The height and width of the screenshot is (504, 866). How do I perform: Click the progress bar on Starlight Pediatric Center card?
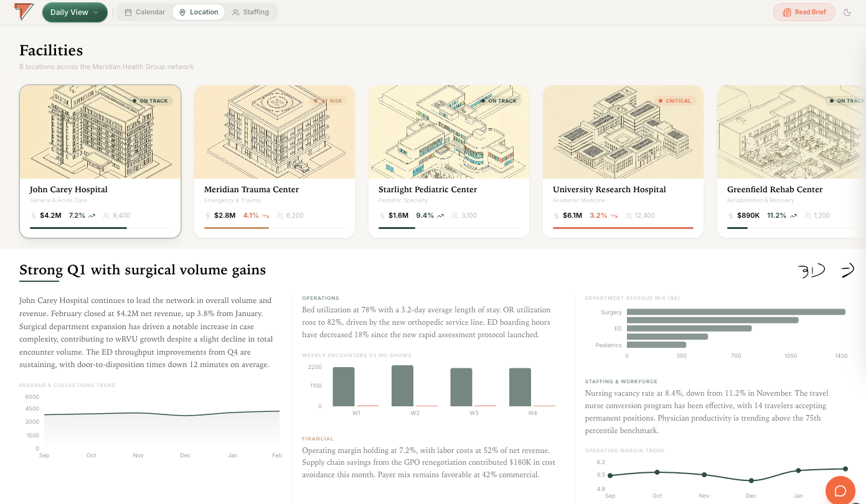(449, 228)
